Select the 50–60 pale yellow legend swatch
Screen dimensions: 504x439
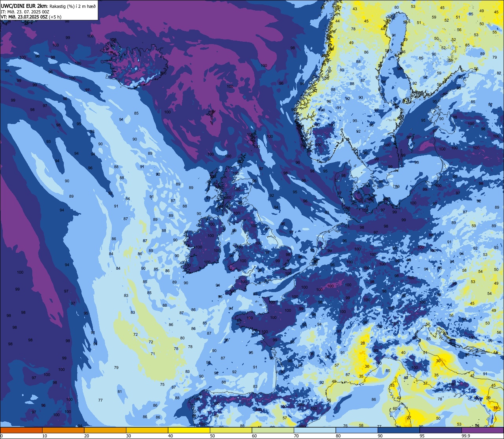click(x=231, y=430)
